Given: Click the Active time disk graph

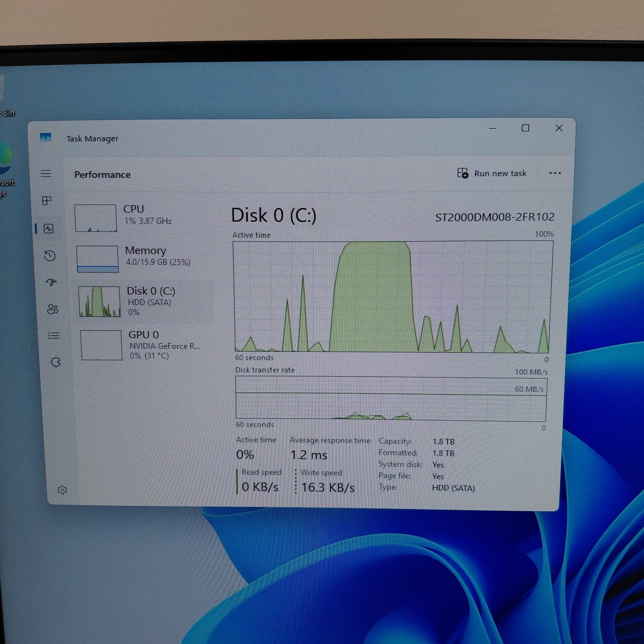Looking at the screenshot, I should point(392,297).
